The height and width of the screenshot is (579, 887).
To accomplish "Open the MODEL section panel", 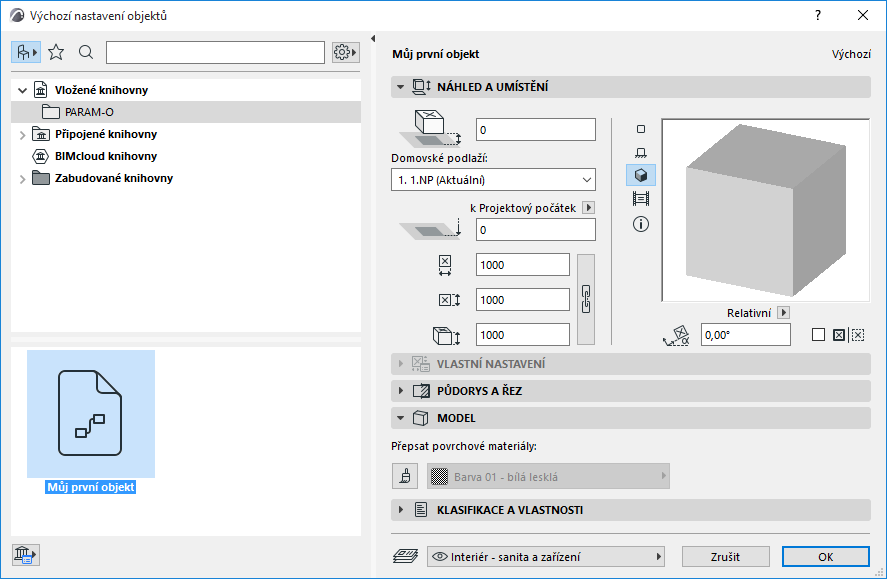I will (400, 418).
